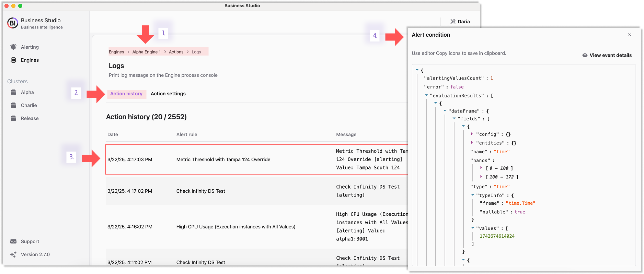Image resolution: width=644 pixels, height=274 pixels.
Task: Click the "name" : "time" entry
Action: pos(490,152)
